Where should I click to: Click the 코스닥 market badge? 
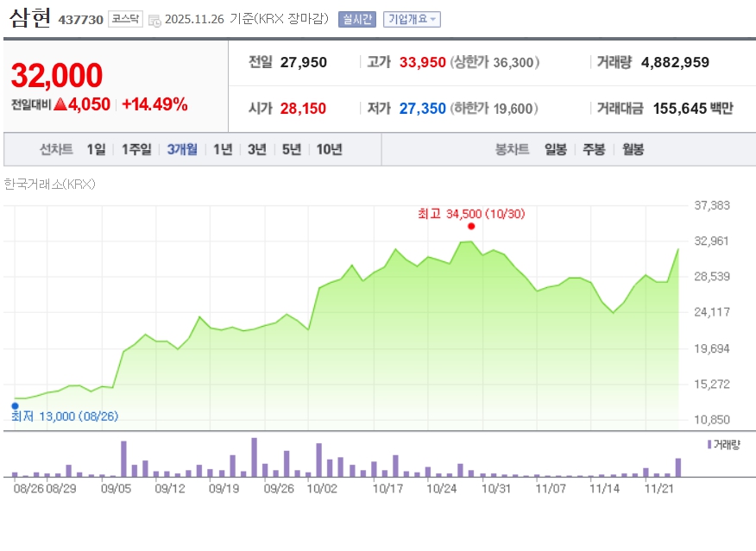(x=125, y=19)
